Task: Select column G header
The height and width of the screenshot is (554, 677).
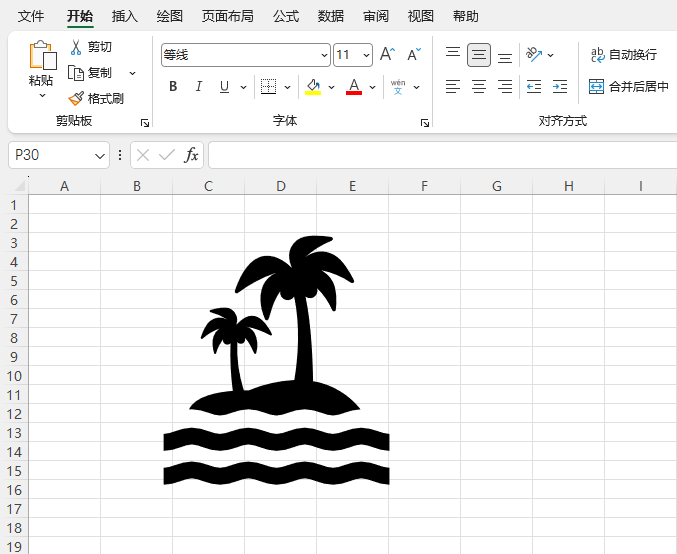Action: tap(497, 186)
